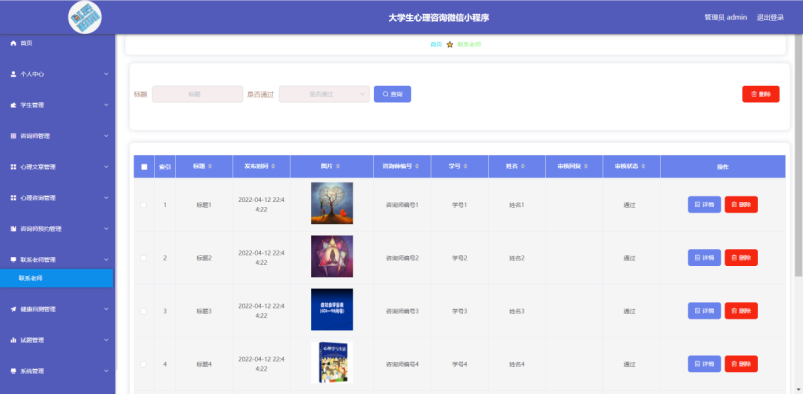This screenshot has height=394, width=803.
Task: Click the bar-chart icon beside 试题管理
Action: tap(13, 340)
